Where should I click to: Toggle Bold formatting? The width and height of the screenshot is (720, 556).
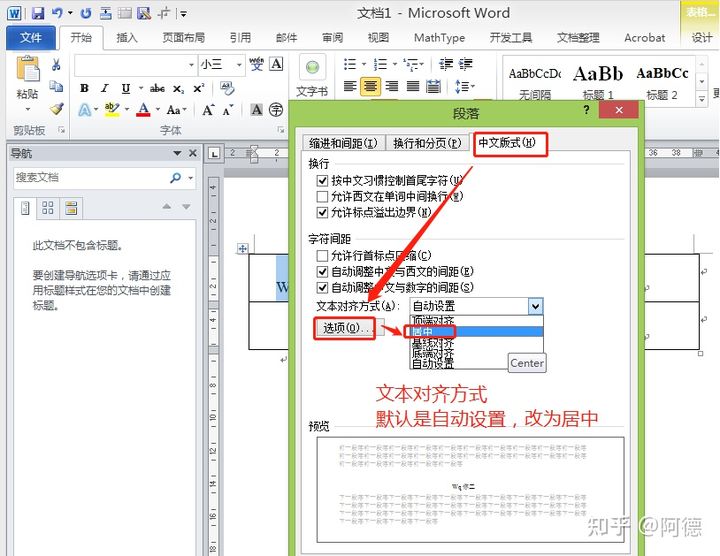(x=84, y=88)
